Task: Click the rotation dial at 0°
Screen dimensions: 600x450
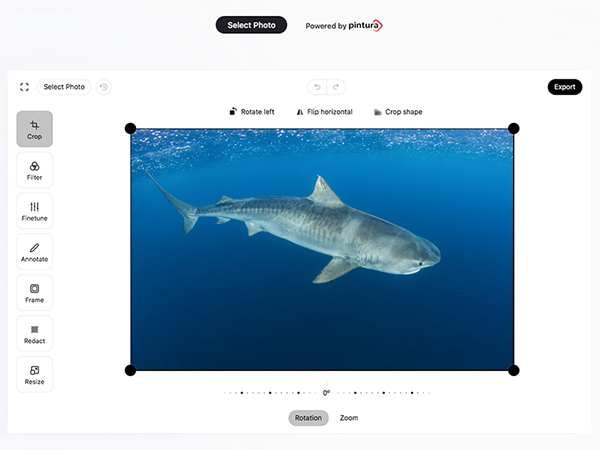Action: 326,393
